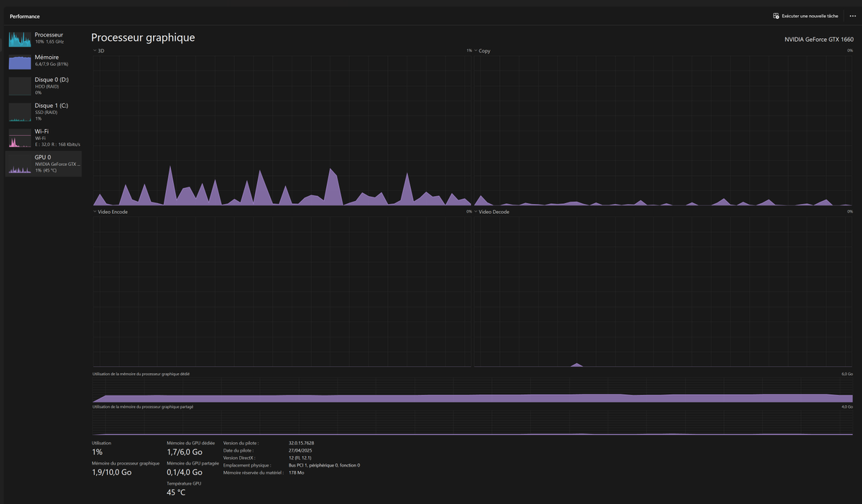Click the SSD (RAID) label under Disque 1
Viewport: 862px width, 504px height.
tap(47, 112)
